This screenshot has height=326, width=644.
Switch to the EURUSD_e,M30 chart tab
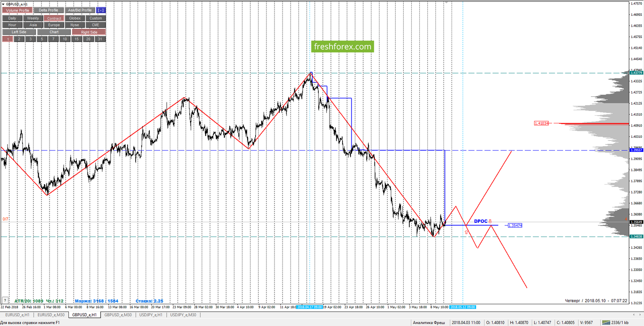pyautogui.click(x=51, y=315)
